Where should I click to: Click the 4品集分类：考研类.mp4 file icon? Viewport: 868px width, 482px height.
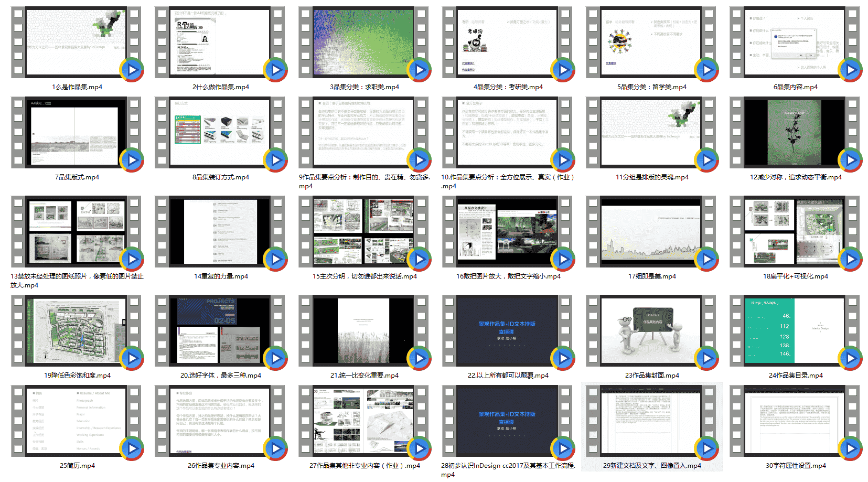(x=508, y=42)
